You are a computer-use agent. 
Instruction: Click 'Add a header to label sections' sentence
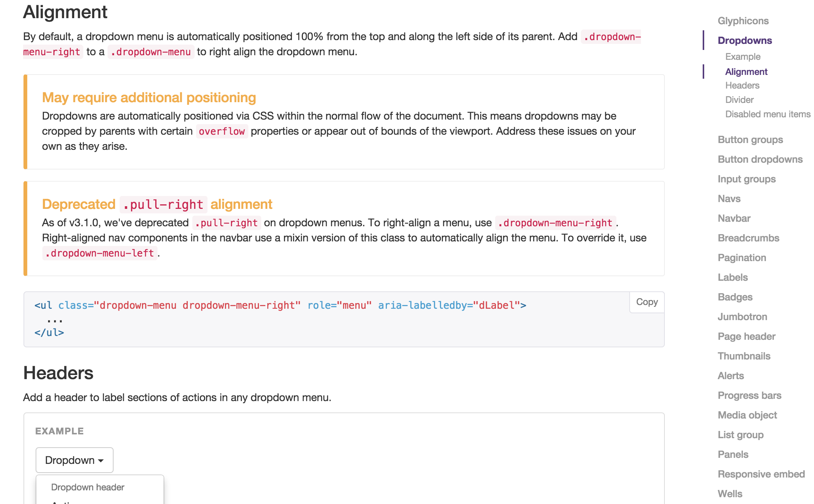pos(177,397)
